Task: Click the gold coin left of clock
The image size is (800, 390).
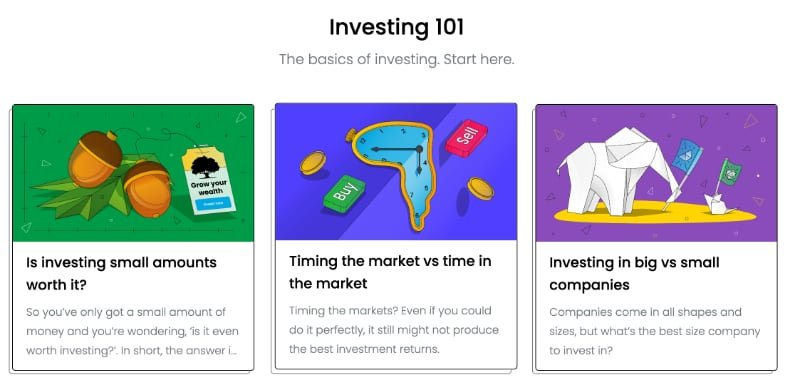Action: [313, 163]
